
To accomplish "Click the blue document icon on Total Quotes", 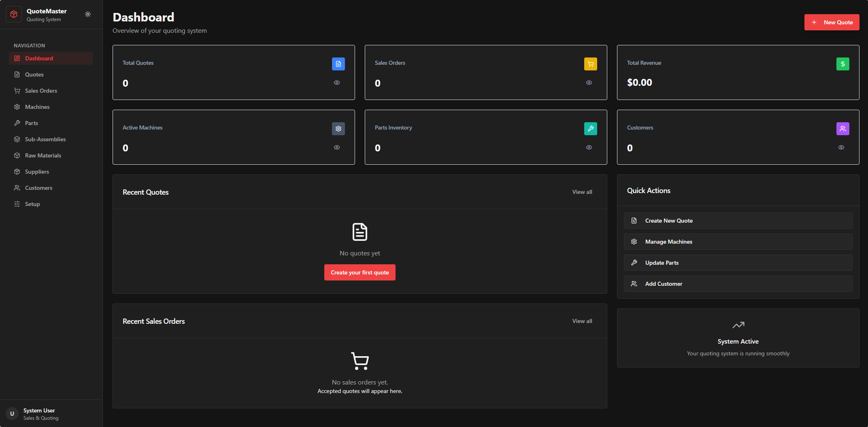I will pyautogui.click(x=338, y=64).
